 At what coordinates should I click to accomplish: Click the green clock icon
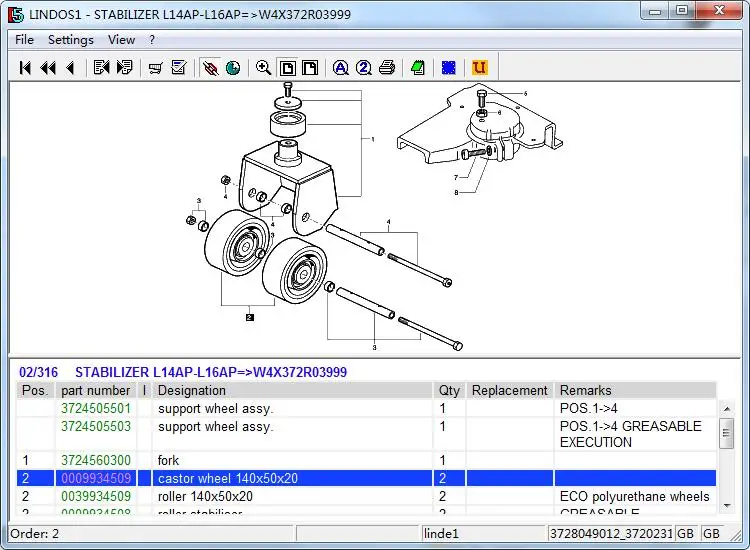click(x=233, y=68)
